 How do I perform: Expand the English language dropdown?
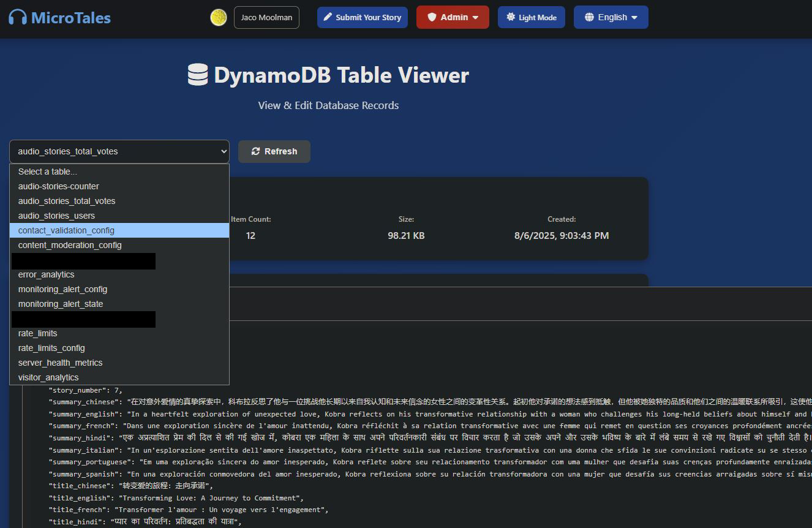[x=611, y=17]
